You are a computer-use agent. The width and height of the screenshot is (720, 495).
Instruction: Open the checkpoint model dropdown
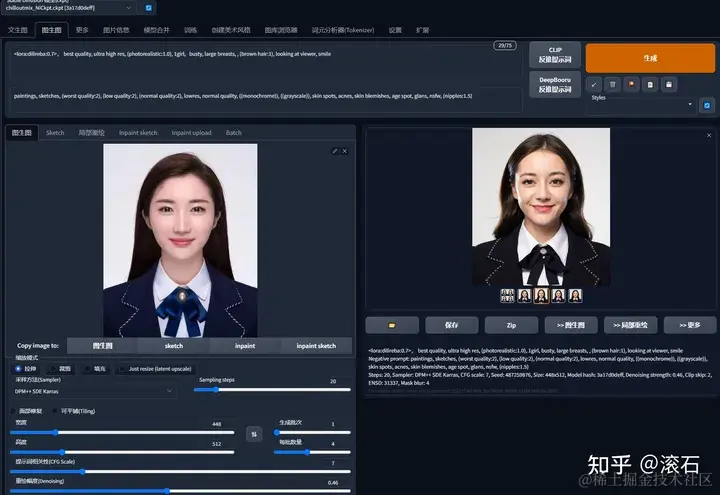[x=69, y=8]
